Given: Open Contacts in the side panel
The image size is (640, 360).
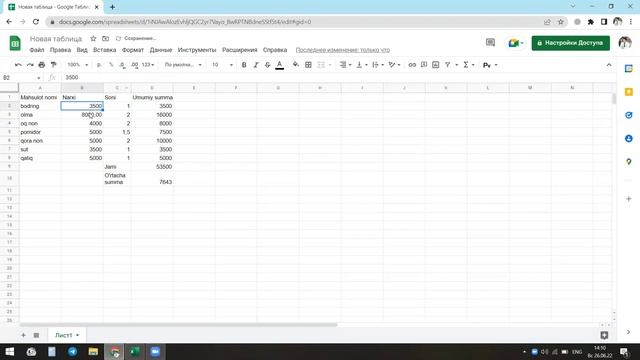Looking at the screenshot, I should [629, 139].
